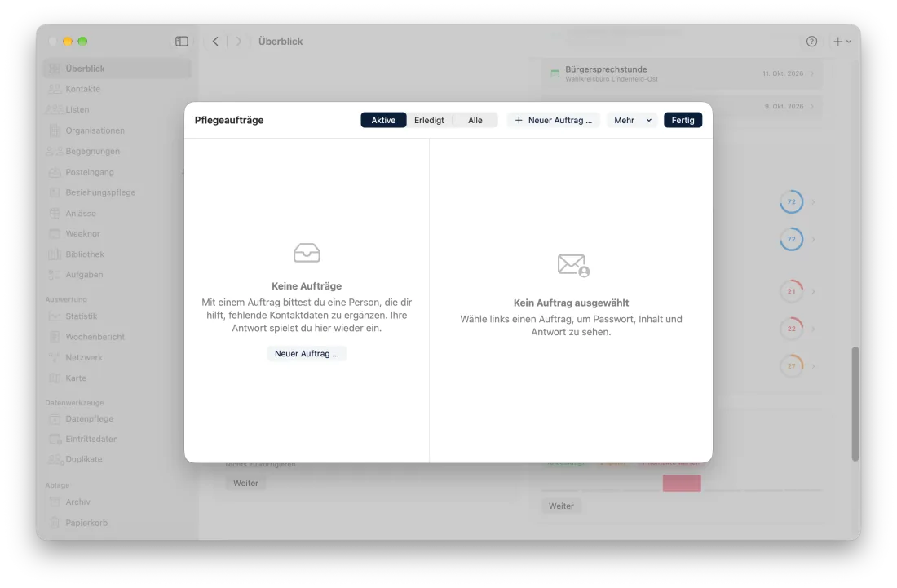Expand the plus add menu in the toolbar
This screenshot has height=588, width=897.
click(842, 41)
